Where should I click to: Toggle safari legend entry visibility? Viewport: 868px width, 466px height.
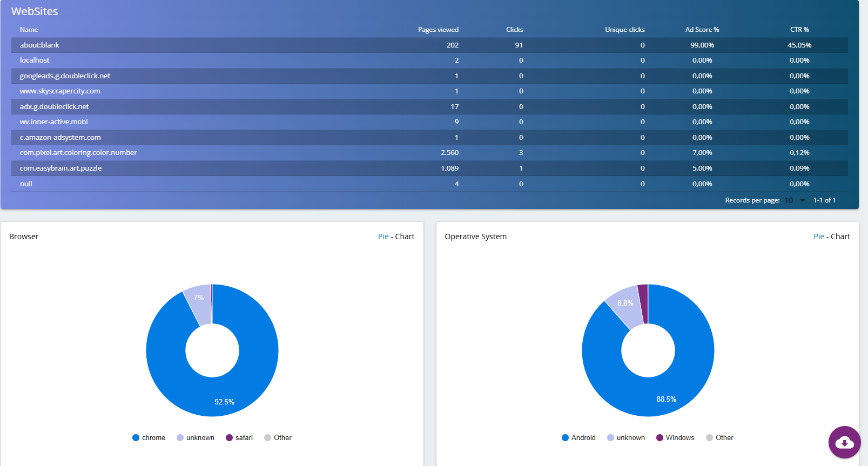[x=239, y=437]
